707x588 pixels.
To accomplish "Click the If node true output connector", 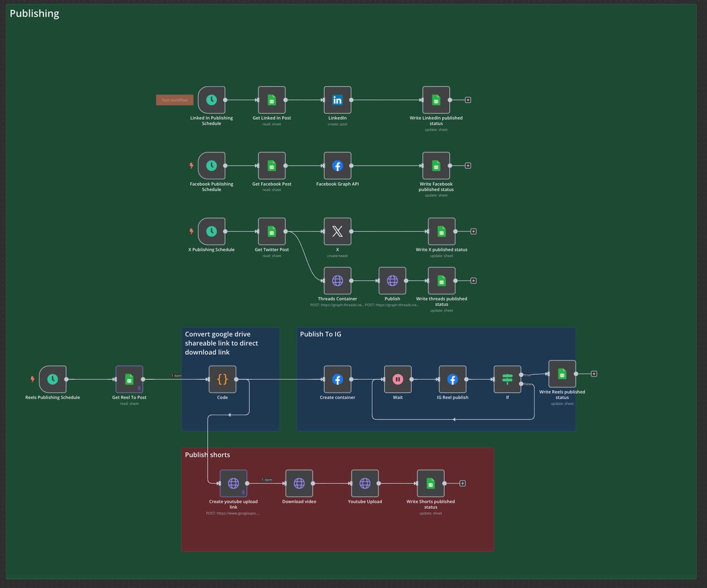I will pos(521,375).
